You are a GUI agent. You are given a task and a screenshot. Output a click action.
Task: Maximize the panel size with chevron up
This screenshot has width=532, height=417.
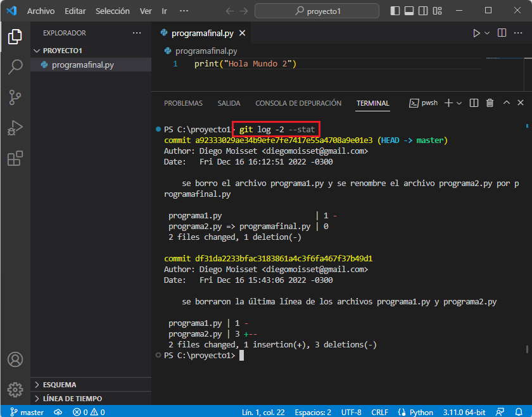(x=506, y=103)
